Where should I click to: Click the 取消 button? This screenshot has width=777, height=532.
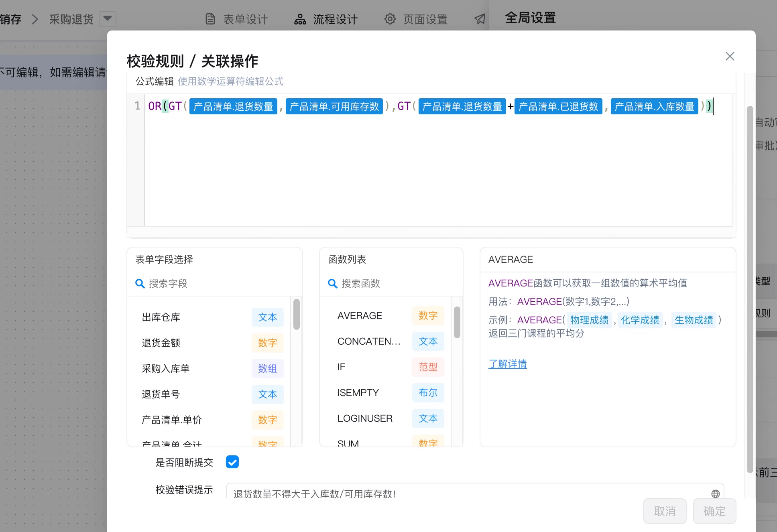(665, 511)
